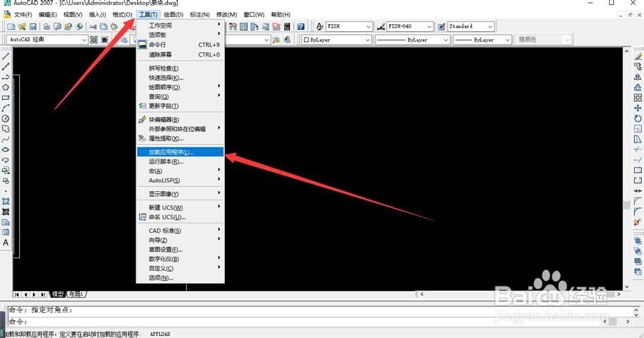Open the 绘图(D) menu

pos(173,15)
